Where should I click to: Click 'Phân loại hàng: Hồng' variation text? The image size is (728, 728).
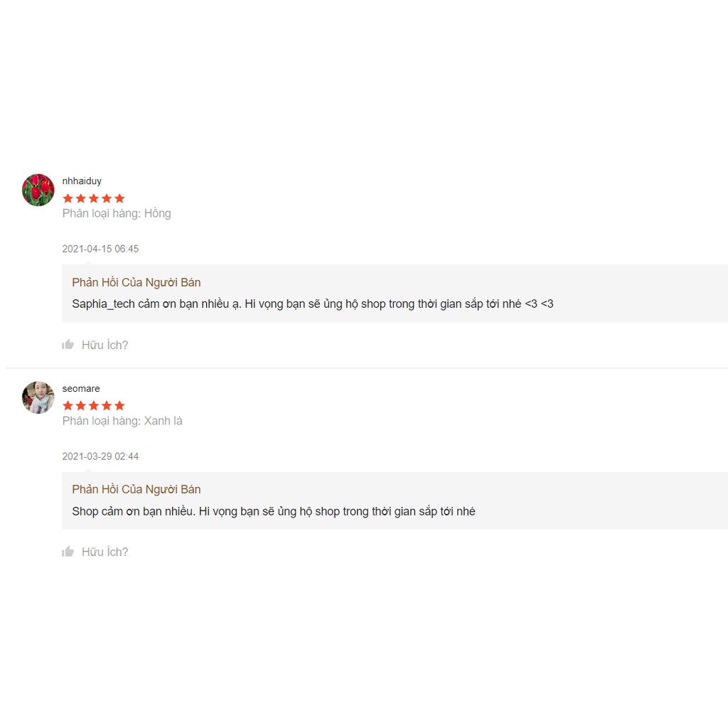pyautogui.click(x=117, y=213)
